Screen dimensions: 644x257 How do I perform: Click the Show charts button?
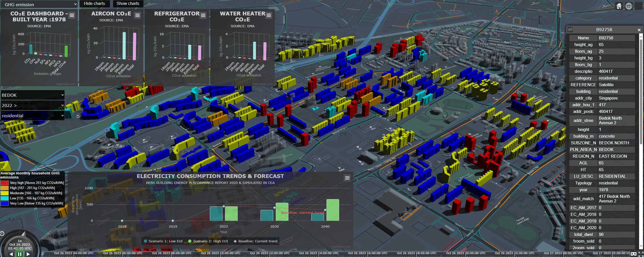(x=128, y=4)
